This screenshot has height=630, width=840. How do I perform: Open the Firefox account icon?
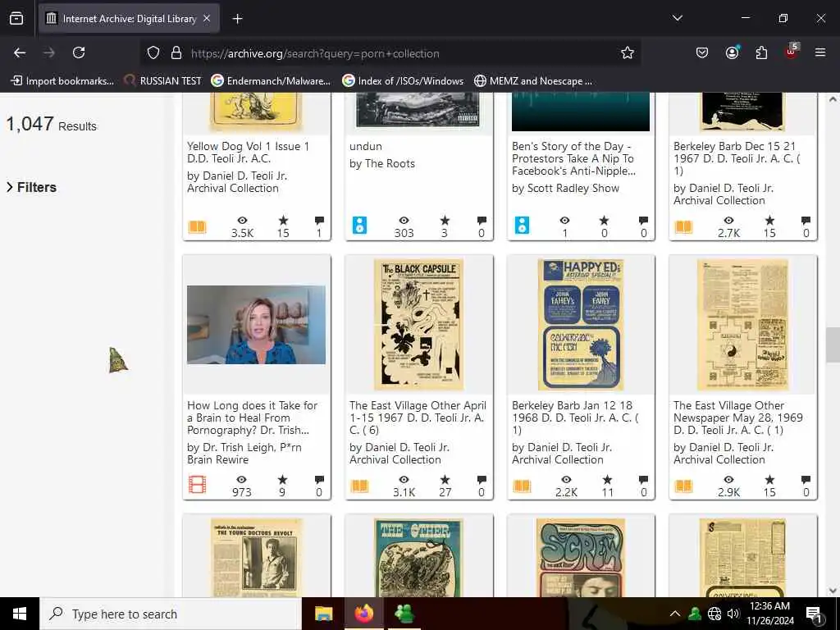coord(732,52)
